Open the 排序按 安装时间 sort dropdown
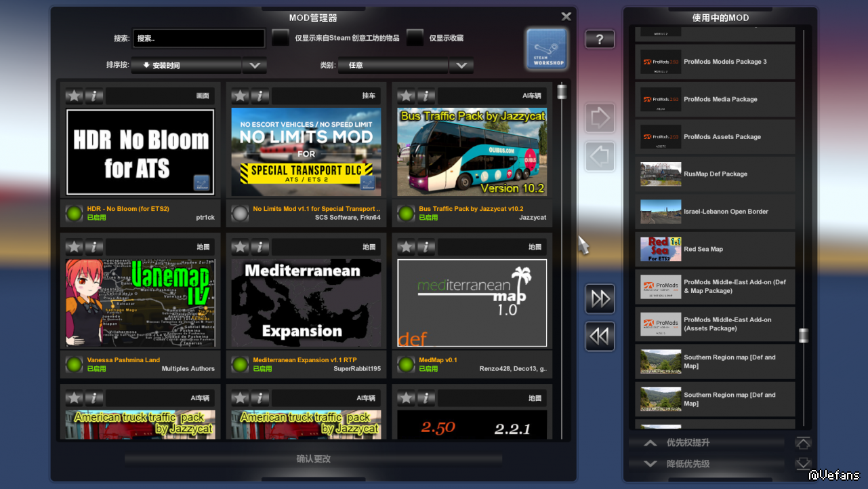 pyautogui.click(x=199, y=66)
